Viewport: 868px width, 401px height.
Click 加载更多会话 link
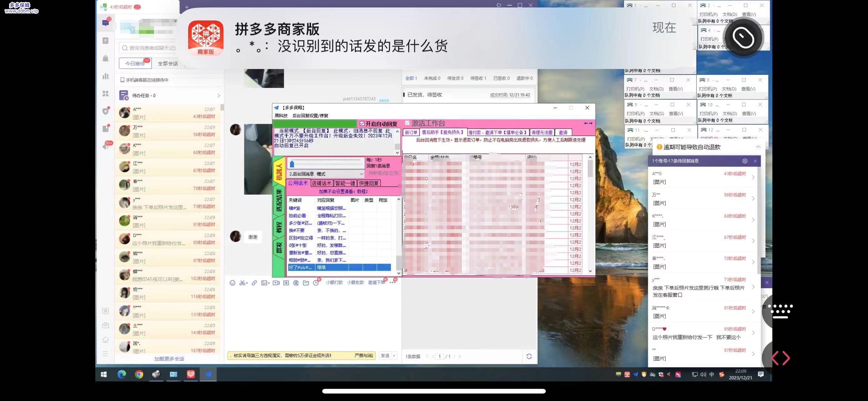click(x=169, y=359)
